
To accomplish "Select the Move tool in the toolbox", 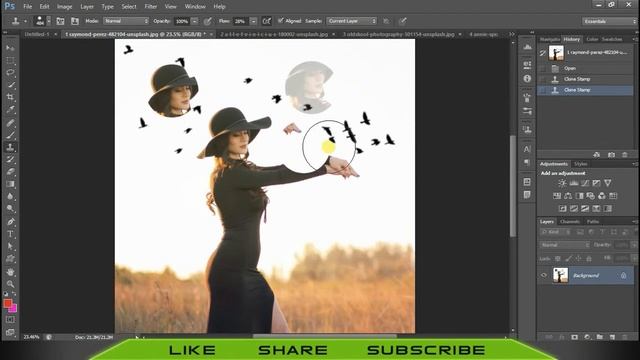I will [10, 48].
